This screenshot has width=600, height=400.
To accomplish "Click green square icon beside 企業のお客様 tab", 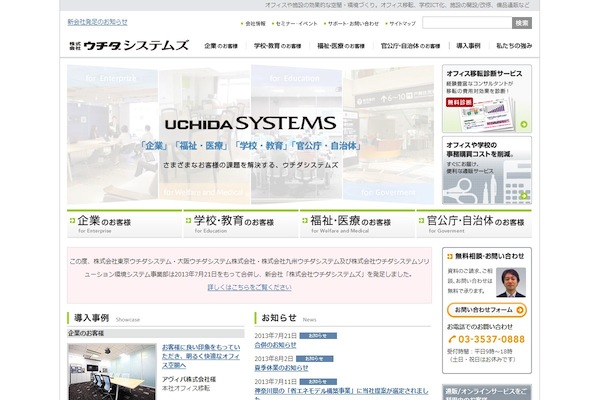I will pos(72,221).
